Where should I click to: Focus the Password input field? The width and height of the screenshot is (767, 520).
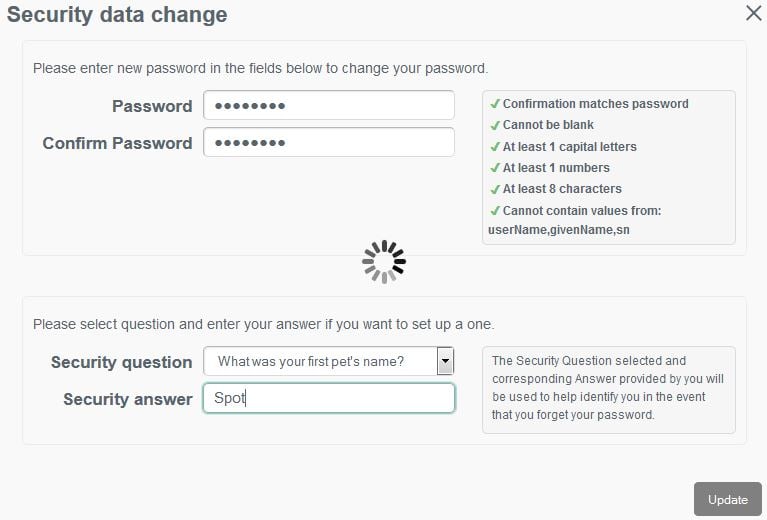click(328, 106)
